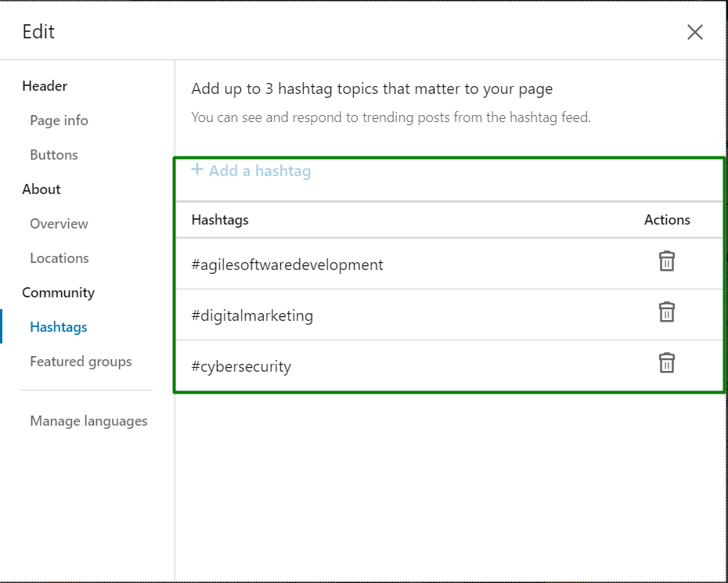728x583 pixels.
Task: Open the Page info section
Action: click(x=59, y=121)
